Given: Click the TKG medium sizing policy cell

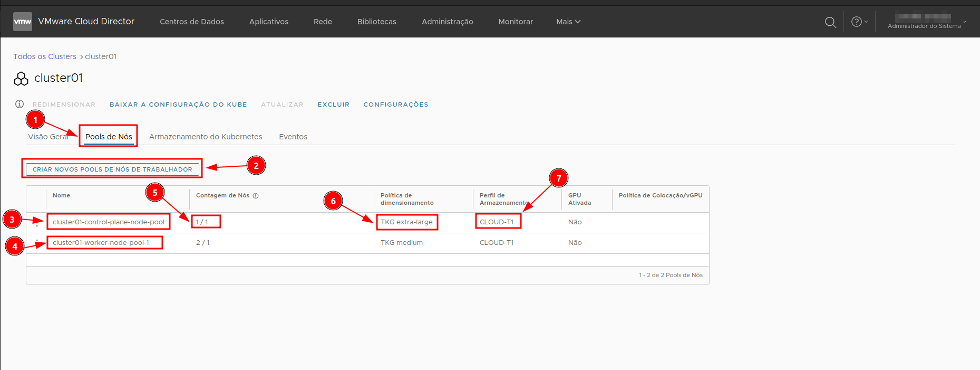Looking at the screenshot, I should tap(402, 243).
